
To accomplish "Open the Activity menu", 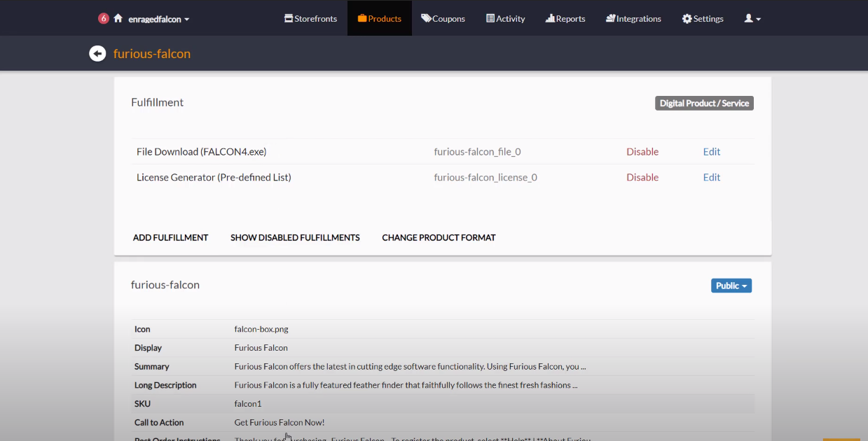I will [x=505, y=18].
